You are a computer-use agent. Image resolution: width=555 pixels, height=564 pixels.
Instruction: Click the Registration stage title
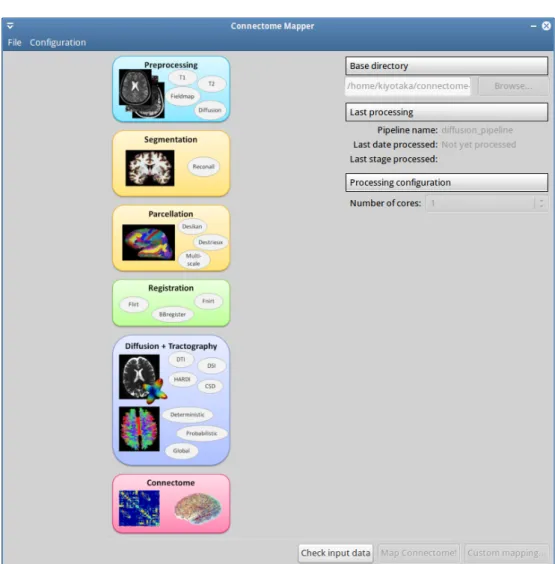click(x=171, y=288)
